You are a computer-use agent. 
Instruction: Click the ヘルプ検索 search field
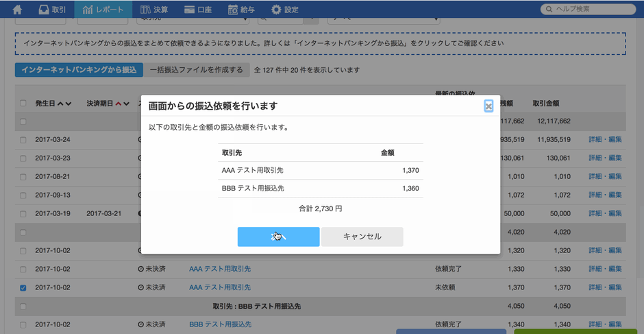click(x=589, y=9)
